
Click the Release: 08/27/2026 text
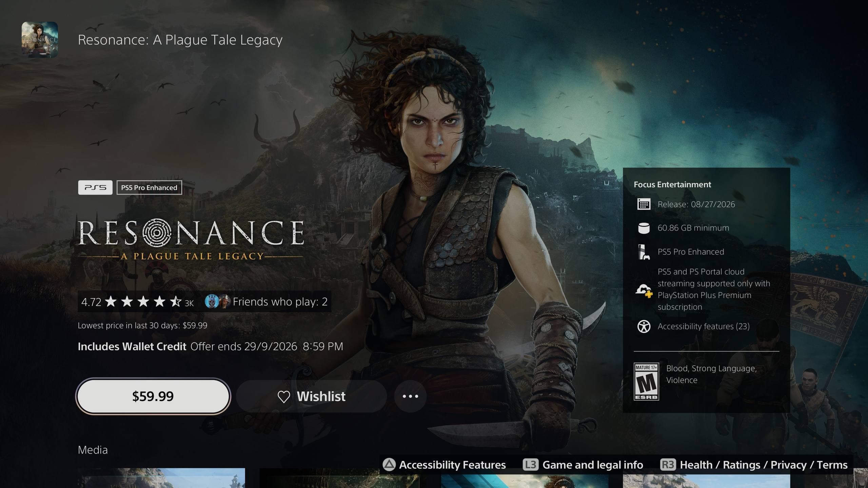(696, 204)
